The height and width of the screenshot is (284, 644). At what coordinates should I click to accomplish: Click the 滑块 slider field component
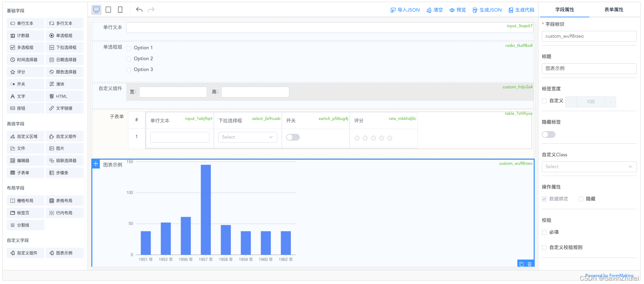tap(65, 84)
